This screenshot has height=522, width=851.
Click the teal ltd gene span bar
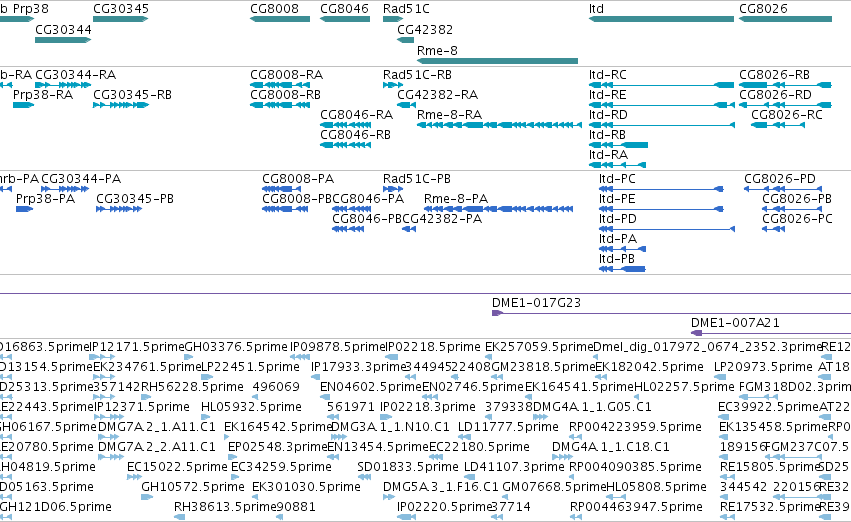click(661, 19)
